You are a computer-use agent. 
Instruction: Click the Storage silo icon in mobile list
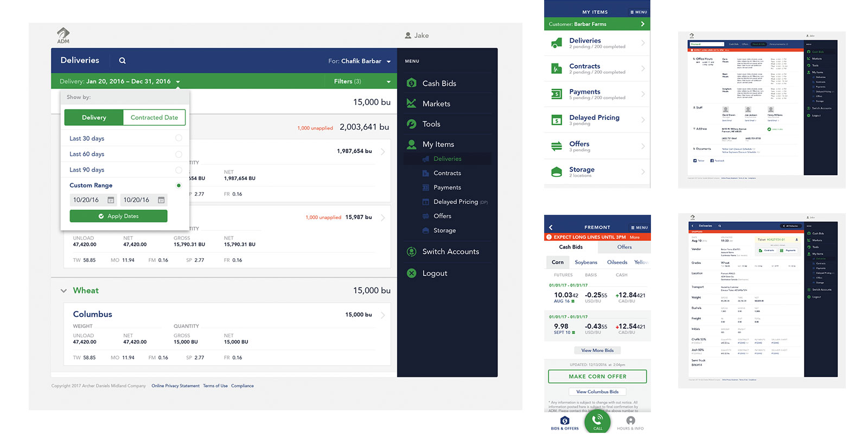[557, 171]
